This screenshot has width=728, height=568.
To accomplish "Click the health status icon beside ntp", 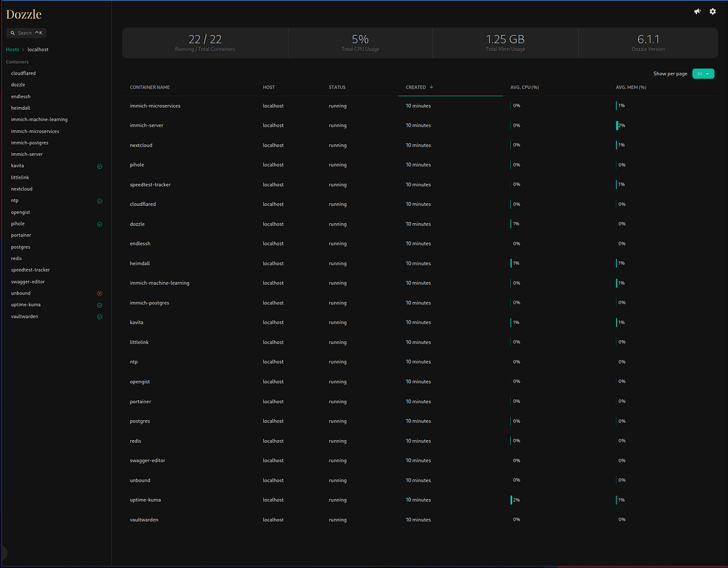I will pyautogui.click(x=99, y=201).
